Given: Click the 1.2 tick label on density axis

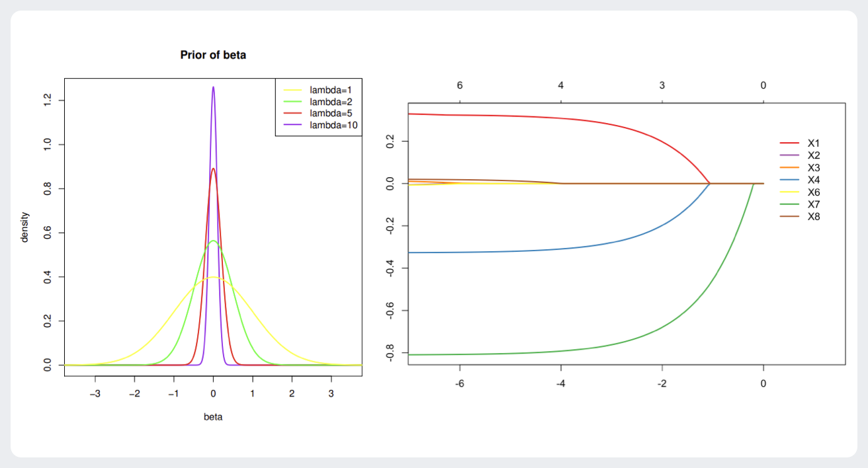Looking at the screenshot, I should coord(48,100).
